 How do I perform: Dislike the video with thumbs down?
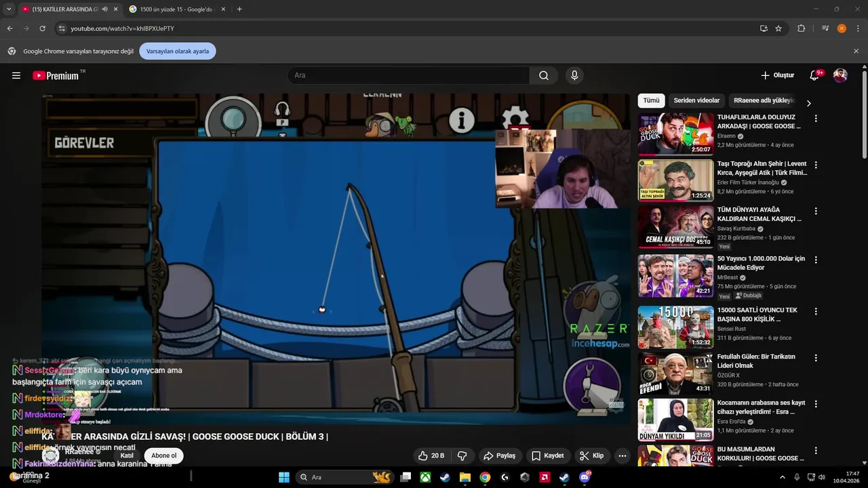[x=462, y=455]
